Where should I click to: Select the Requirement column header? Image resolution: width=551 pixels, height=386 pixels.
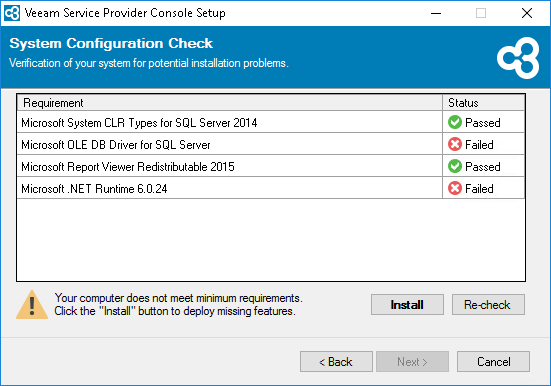[229, 103]
